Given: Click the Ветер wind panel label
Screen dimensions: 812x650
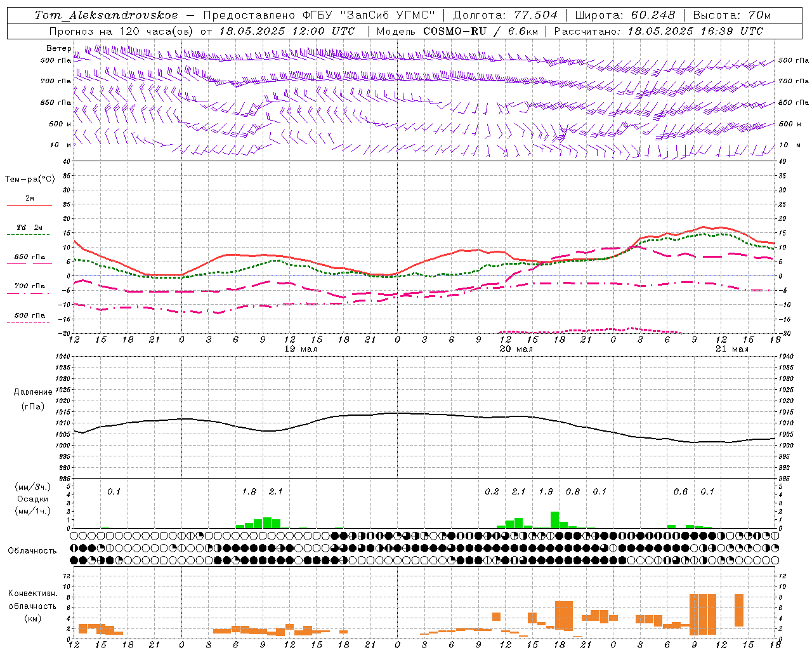Looking at the screenshot, I should 58,48.
